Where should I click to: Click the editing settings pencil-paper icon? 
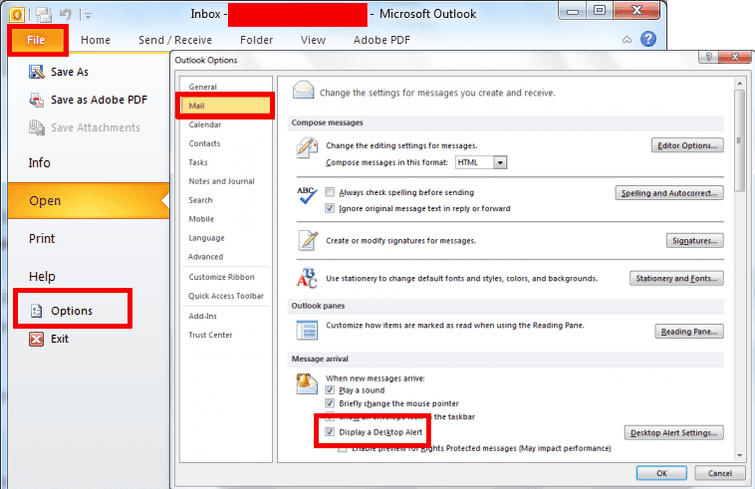307,148
